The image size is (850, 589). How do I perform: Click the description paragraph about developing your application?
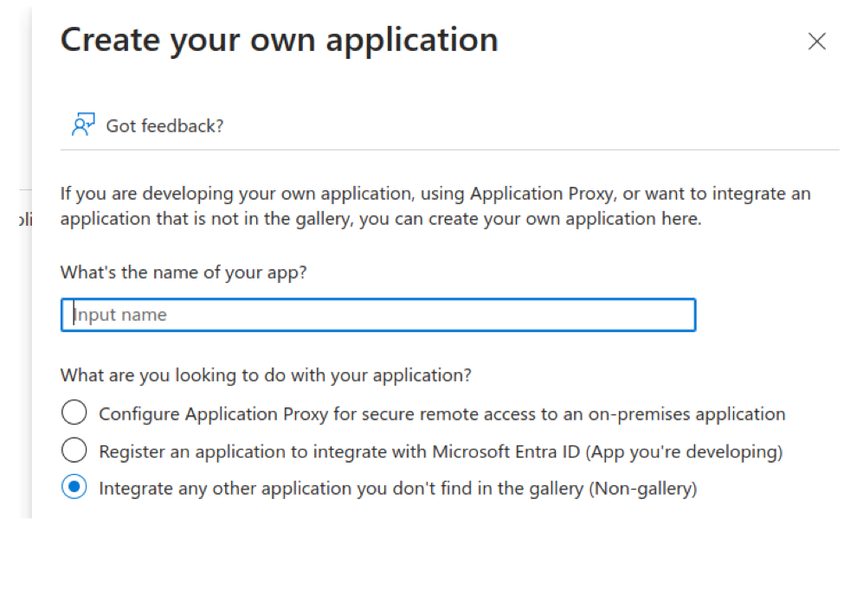pos(435,206)
